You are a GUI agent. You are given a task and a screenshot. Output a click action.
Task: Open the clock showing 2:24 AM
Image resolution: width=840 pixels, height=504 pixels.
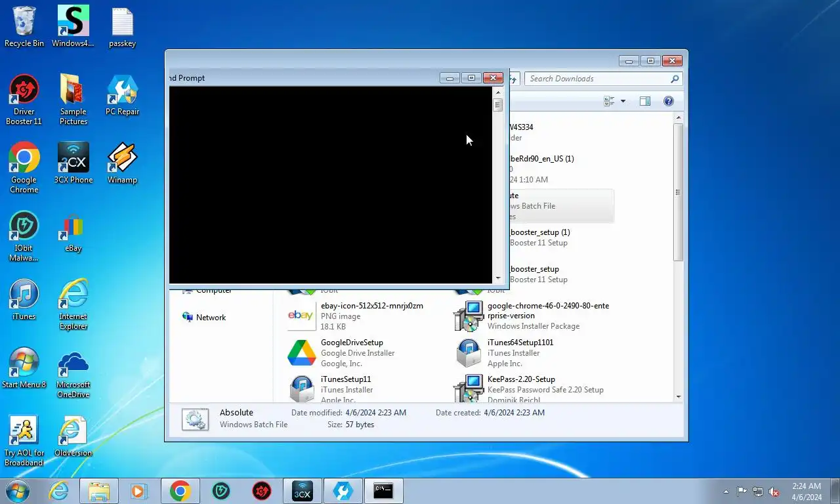click(805, 492)
